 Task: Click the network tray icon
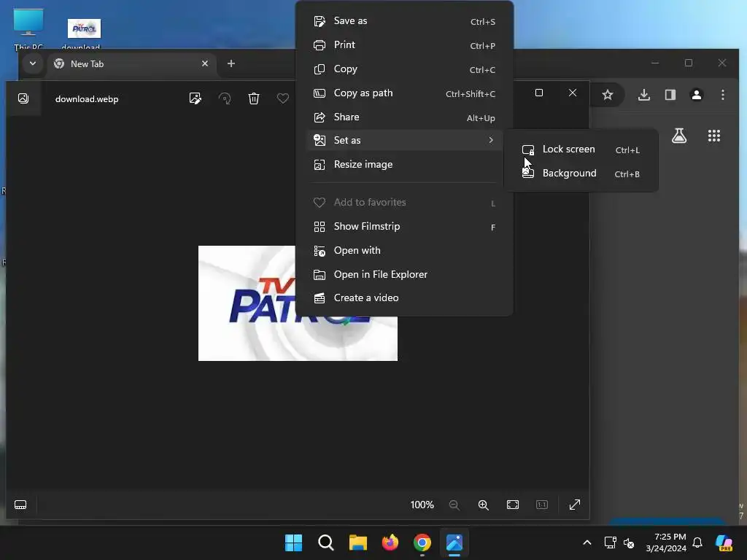(x=610, y=542)
